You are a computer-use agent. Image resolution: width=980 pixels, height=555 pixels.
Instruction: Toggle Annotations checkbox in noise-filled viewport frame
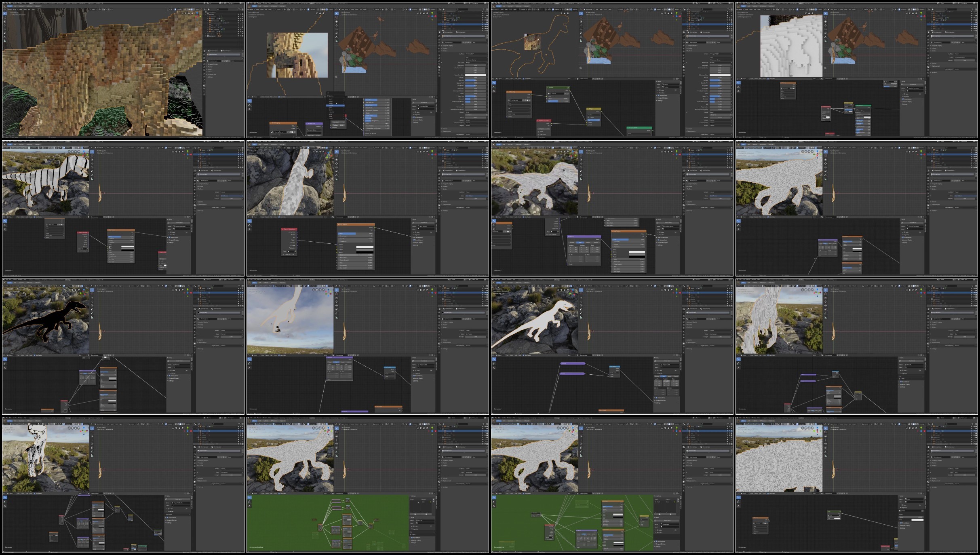[901, 523]
